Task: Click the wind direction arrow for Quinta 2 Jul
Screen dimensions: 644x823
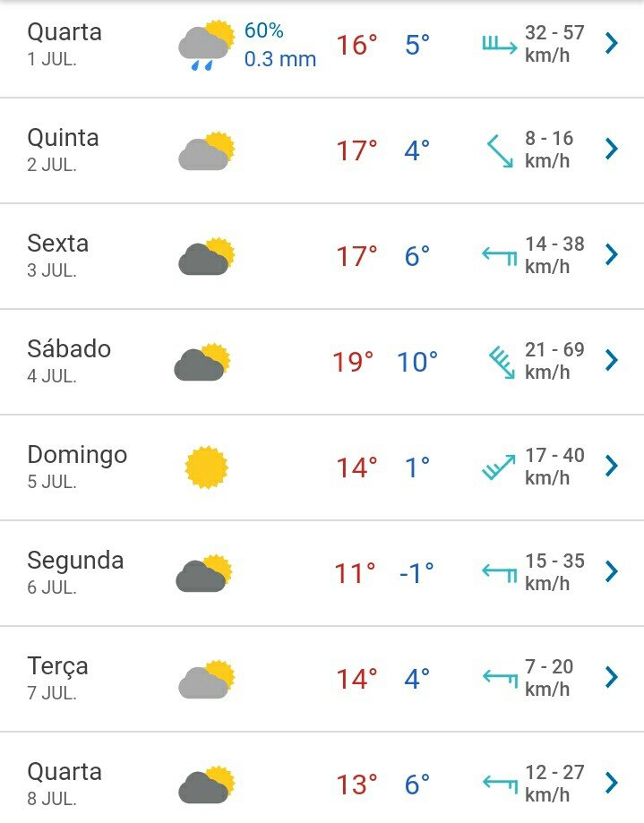Action: [x=500, y=151]
